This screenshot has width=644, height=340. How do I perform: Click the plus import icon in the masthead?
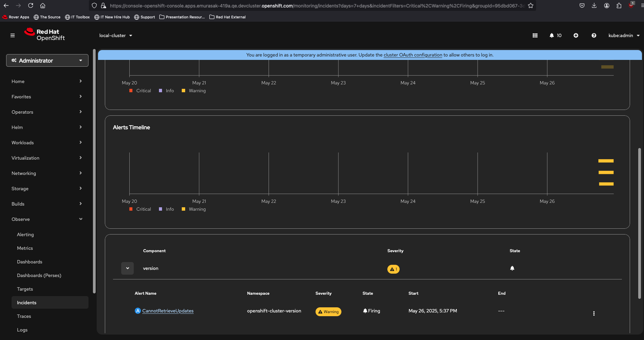(576, 35)
